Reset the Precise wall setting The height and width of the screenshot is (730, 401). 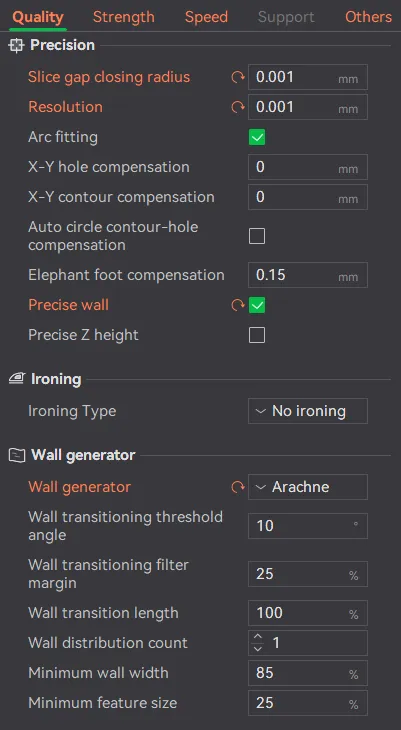tap(238, 305)
